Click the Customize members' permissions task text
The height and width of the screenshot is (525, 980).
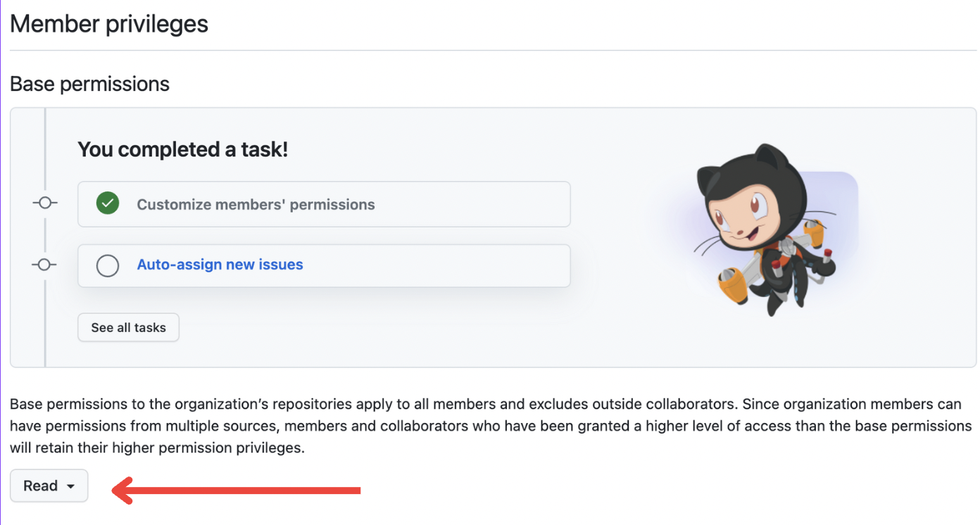tap(256, 205)
